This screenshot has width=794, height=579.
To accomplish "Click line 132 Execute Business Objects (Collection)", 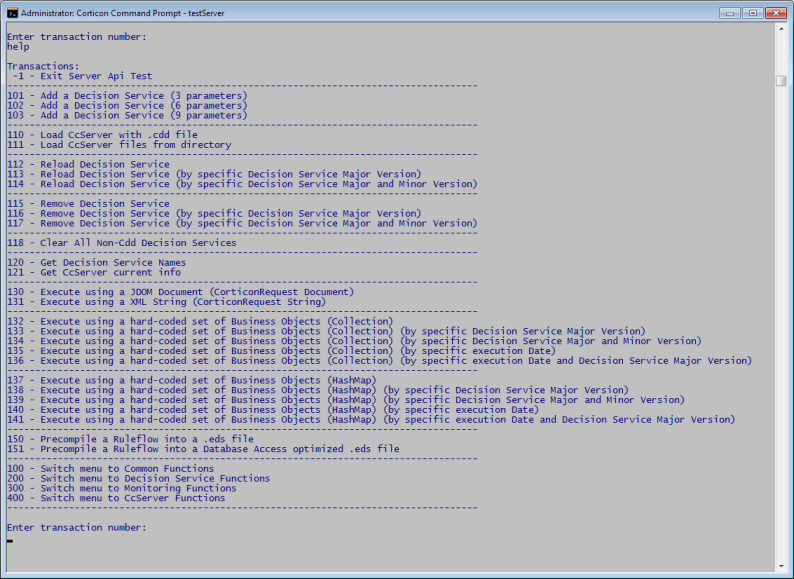I will point(200,321).
